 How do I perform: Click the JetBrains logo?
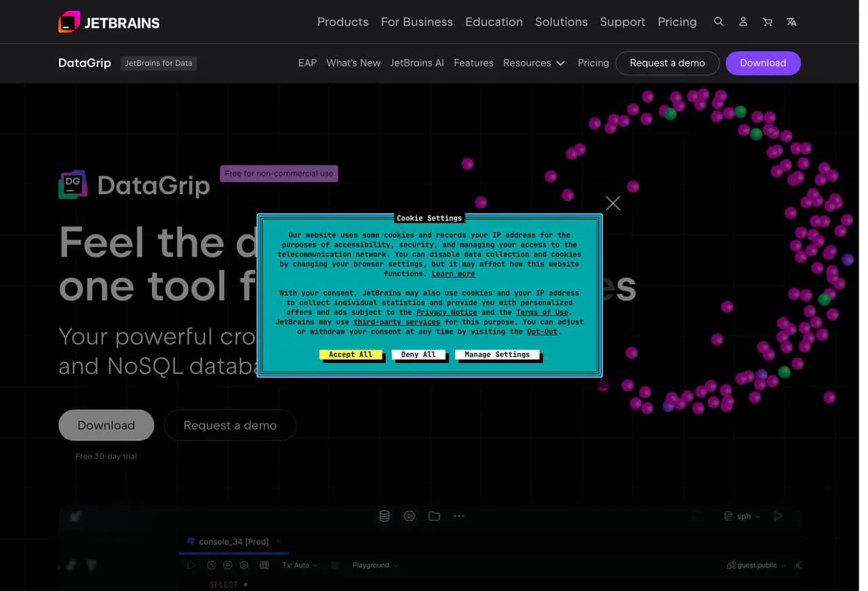(109, 22)
